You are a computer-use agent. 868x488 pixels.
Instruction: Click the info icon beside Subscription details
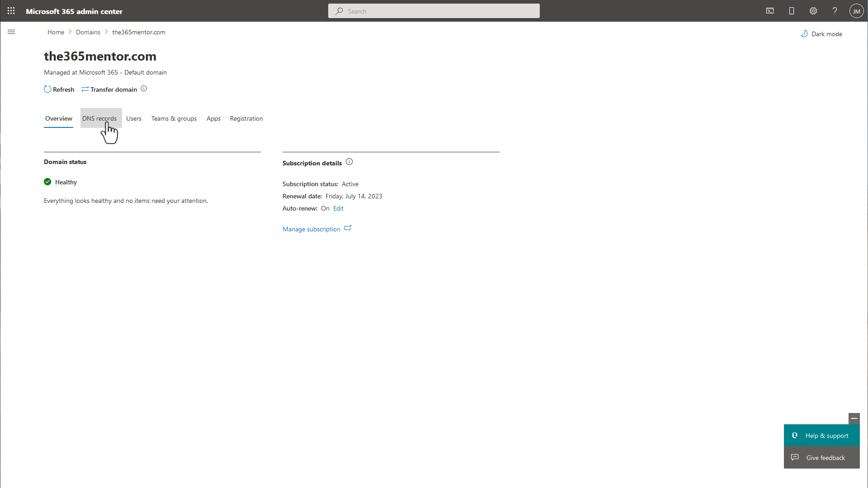pyautogui.click(x=349, y=162)
